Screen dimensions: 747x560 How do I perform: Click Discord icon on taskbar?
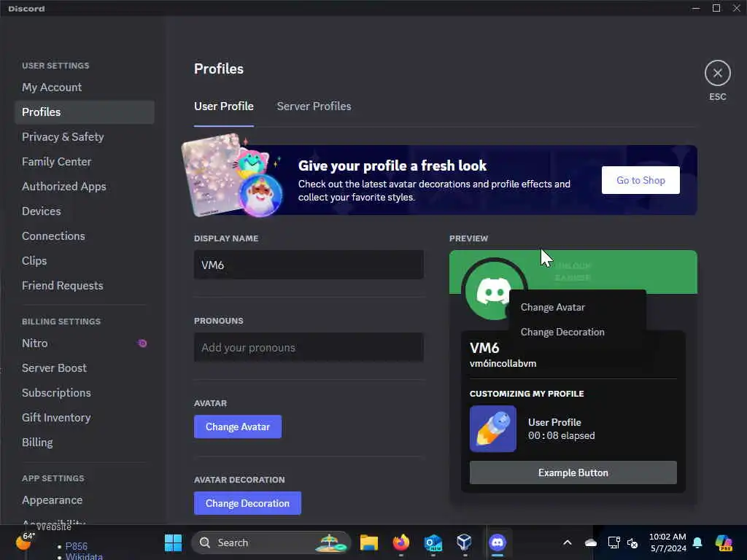click(x=498, y=542)
